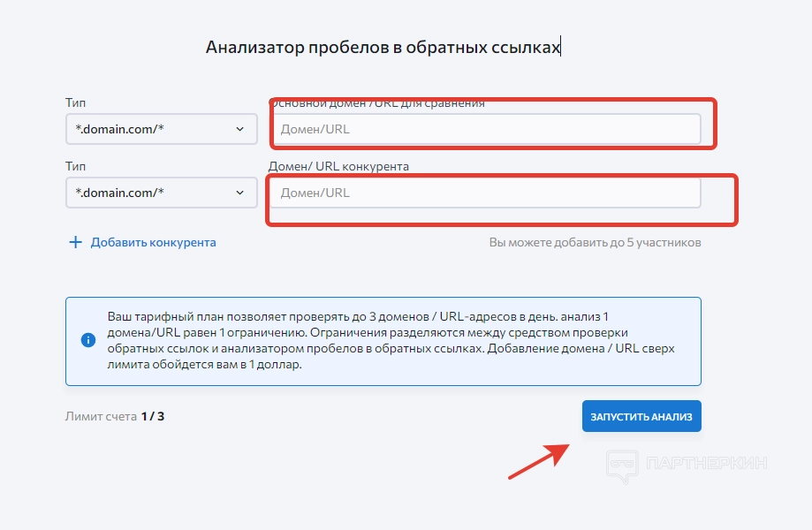
Task: Focus the competitor Домен/URL input field
Action: pos(484,193)
